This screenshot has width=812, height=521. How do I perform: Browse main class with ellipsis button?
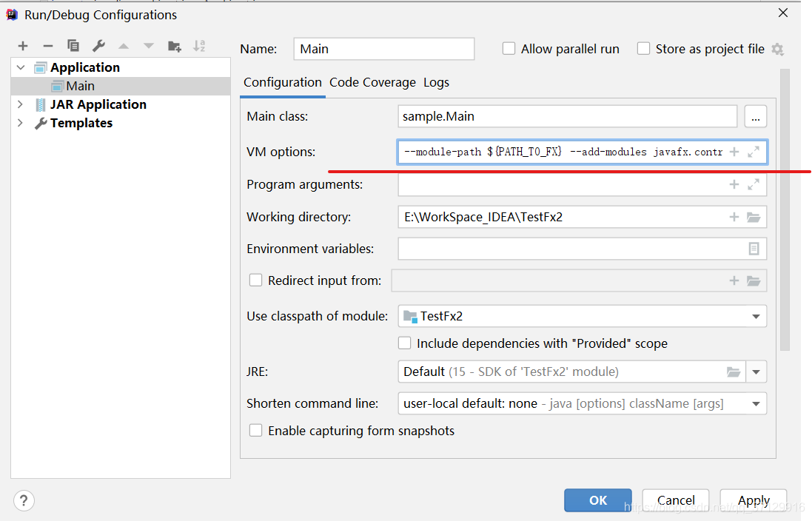755,116
